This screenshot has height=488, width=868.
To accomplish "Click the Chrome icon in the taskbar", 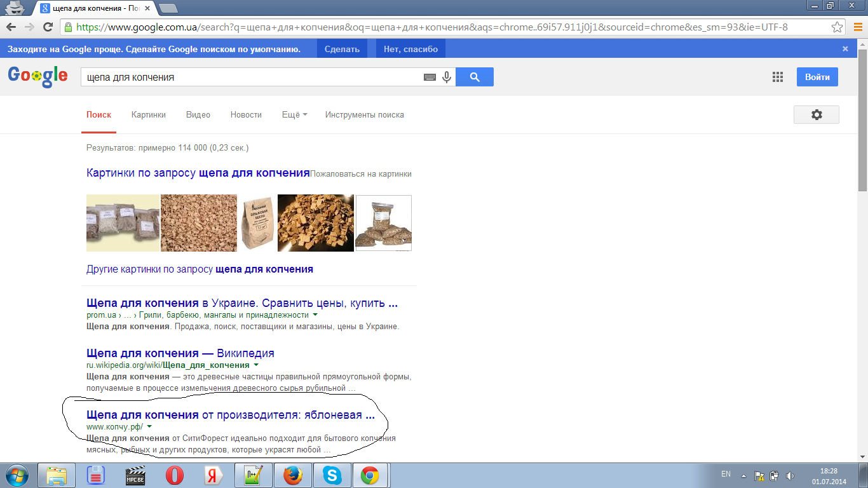I will point(370,475).
